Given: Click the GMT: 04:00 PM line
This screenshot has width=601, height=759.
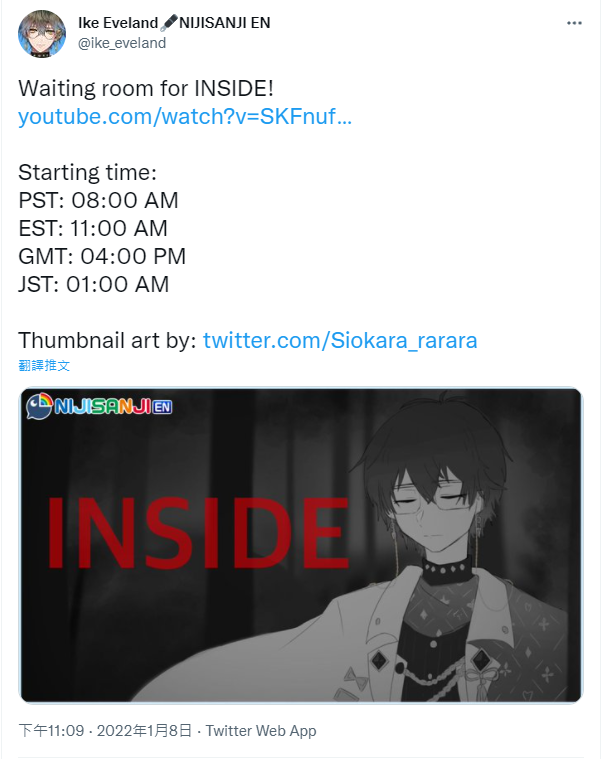Looking at the screenshot, I should pyautogui.click(x=102, y=257).
